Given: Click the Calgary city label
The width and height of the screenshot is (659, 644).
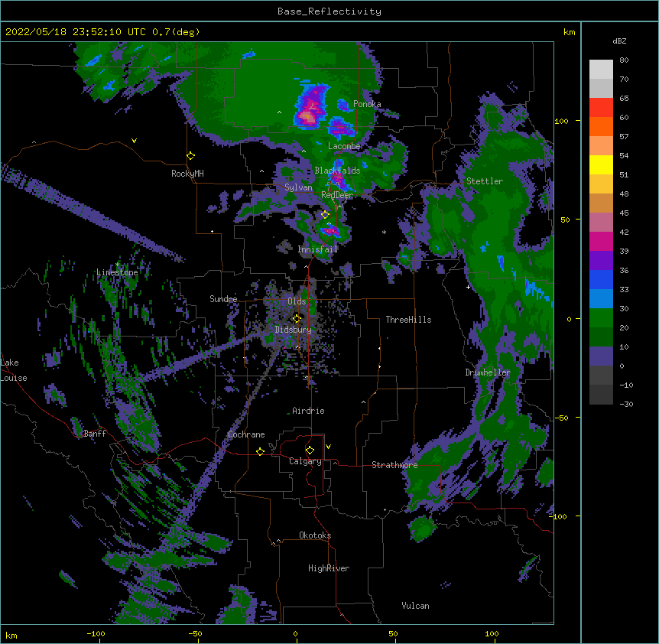Looking at the screenshot, I should (305, 461).
